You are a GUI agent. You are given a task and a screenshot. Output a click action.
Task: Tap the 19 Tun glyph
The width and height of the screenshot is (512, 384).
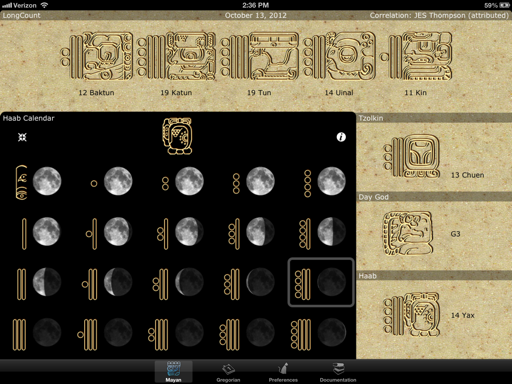coord(259,56)
